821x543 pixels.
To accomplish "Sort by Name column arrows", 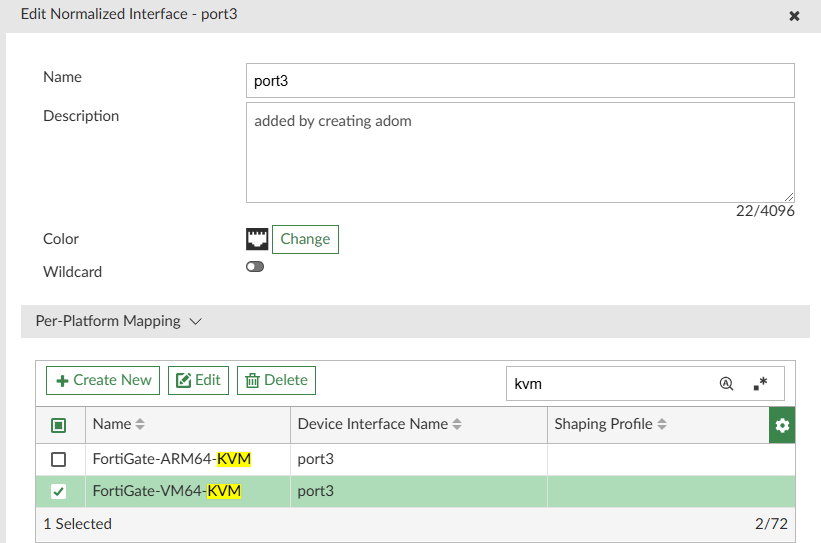I will click(140, 425).
